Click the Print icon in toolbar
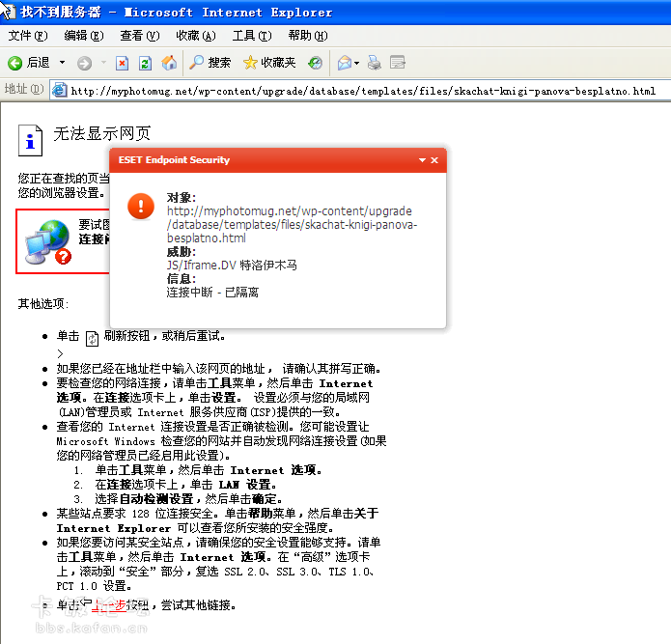 pos(375,63)
